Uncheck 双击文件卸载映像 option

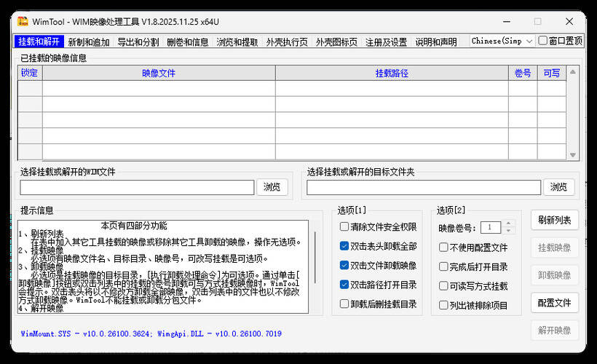click(x=344, y=266)
